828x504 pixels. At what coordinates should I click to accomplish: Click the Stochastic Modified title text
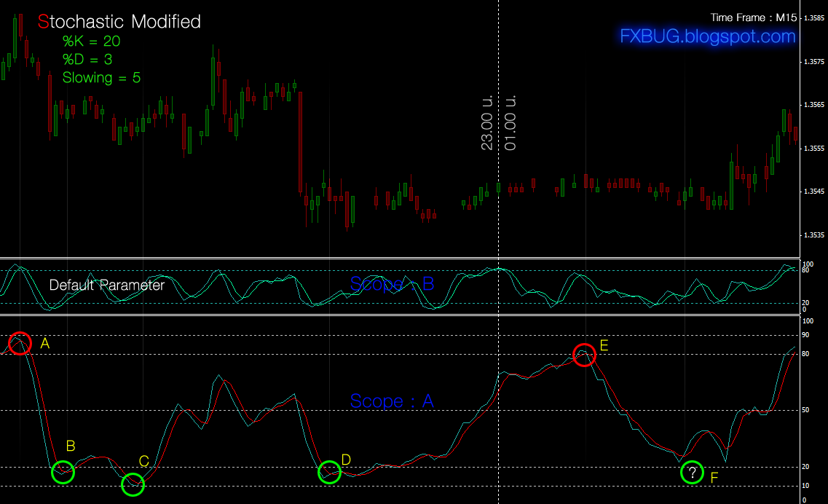(120, 22)
